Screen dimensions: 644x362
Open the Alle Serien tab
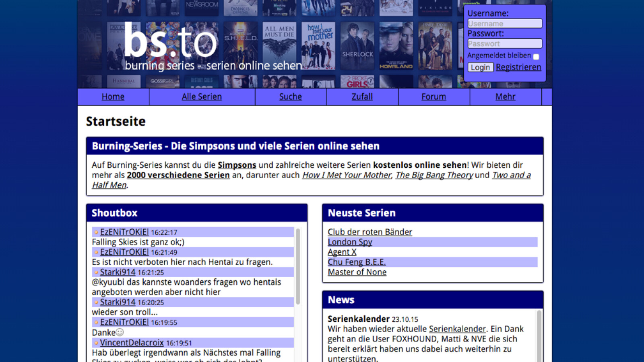(x=202, y=97)
